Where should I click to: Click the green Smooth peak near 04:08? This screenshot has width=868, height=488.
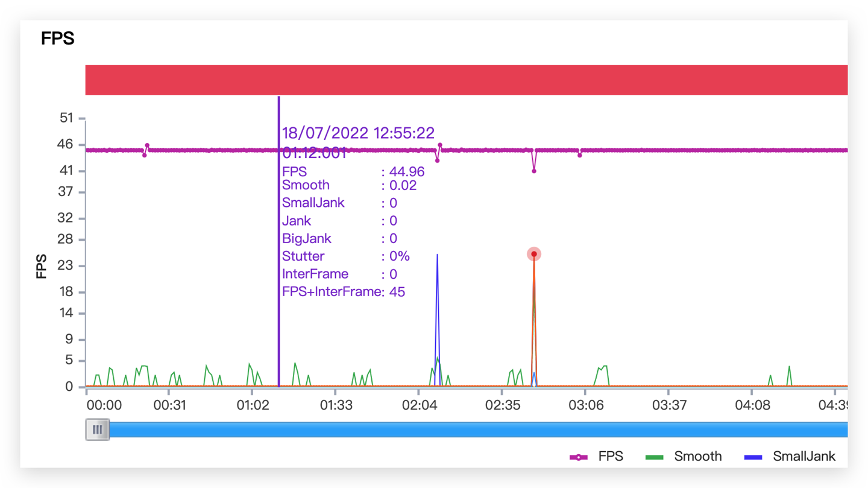point(789,367)
